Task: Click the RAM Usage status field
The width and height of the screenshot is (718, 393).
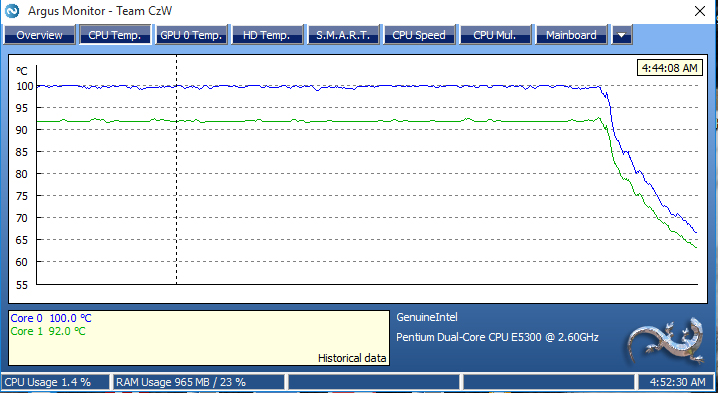Action: tap(198, 382)
